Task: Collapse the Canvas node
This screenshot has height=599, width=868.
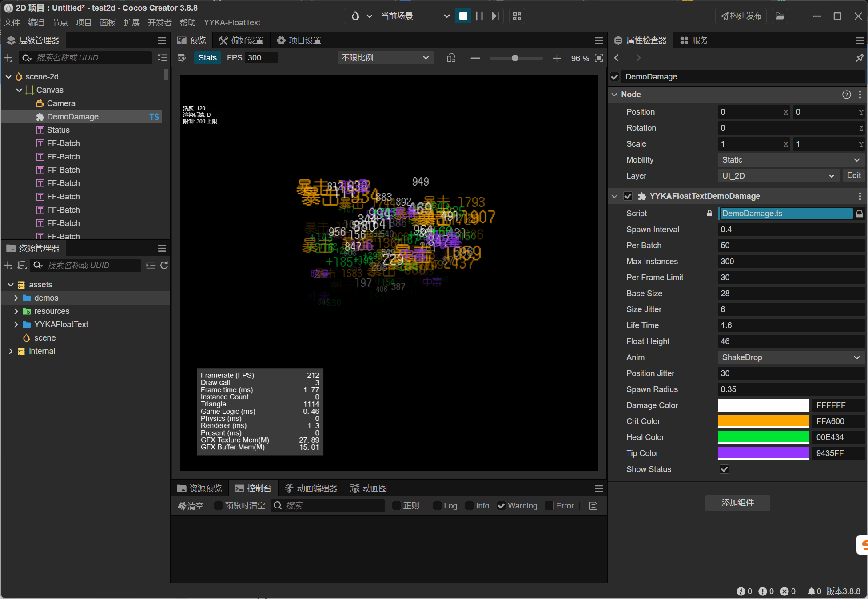Action: pos(19,90)
